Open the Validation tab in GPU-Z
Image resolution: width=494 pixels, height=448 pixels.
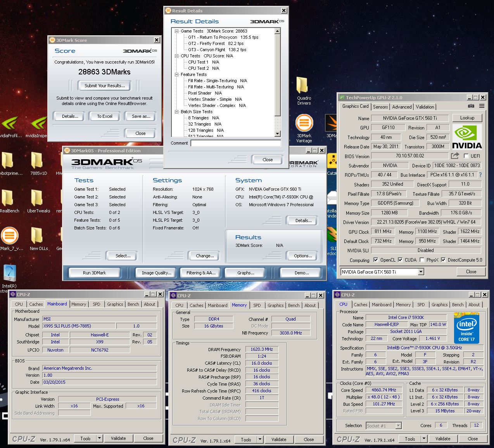click(x=425, y=107)
